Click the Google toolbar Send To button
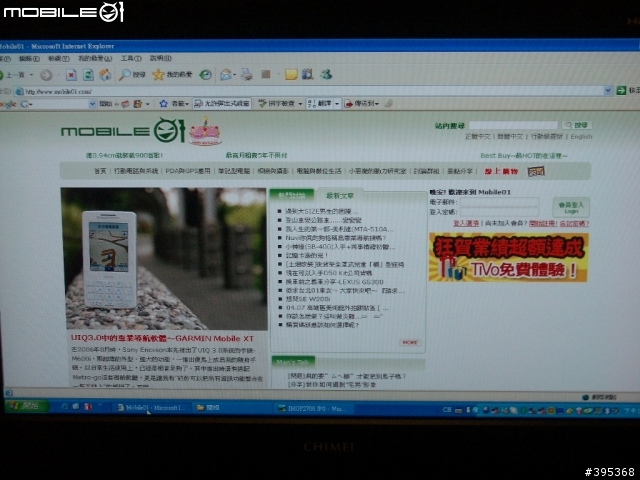 click(x=361, y=104)
